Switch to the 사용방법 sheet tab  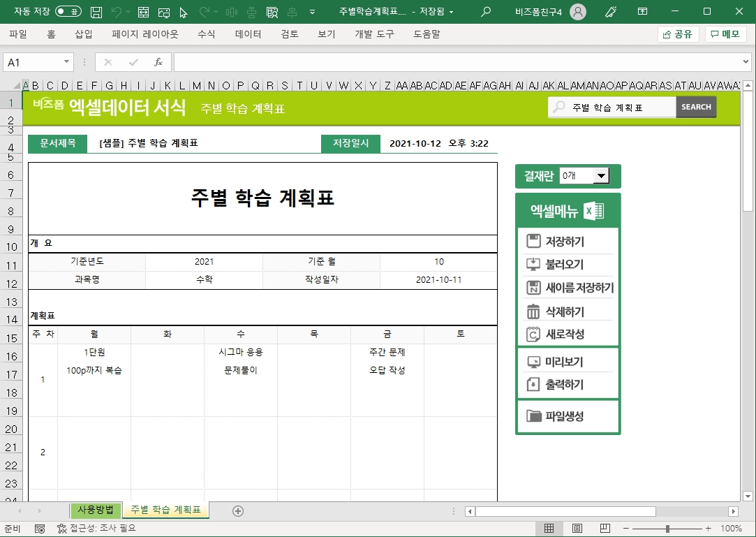(x=96, y=510)
